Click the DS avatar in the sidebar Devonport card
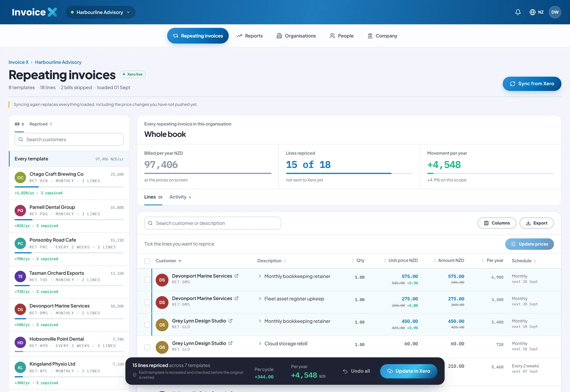570x392 pixels. [20, 309]
